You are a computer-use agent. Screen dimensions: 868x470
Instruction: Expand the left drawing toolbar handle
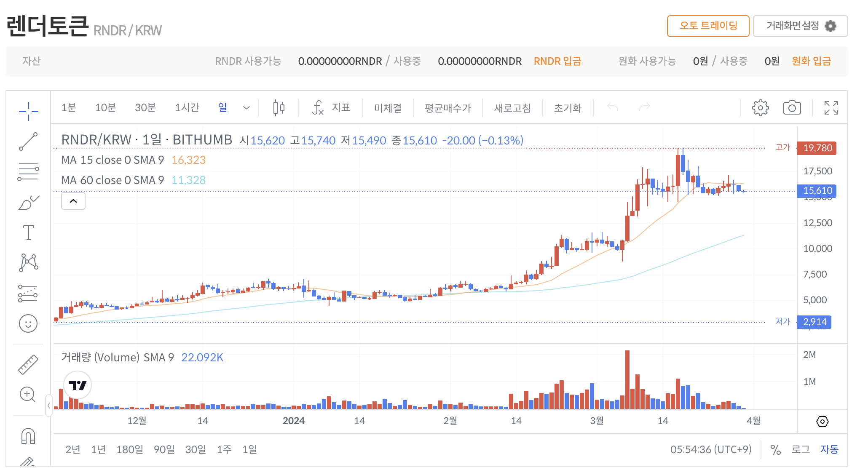[x=49, y=406]
